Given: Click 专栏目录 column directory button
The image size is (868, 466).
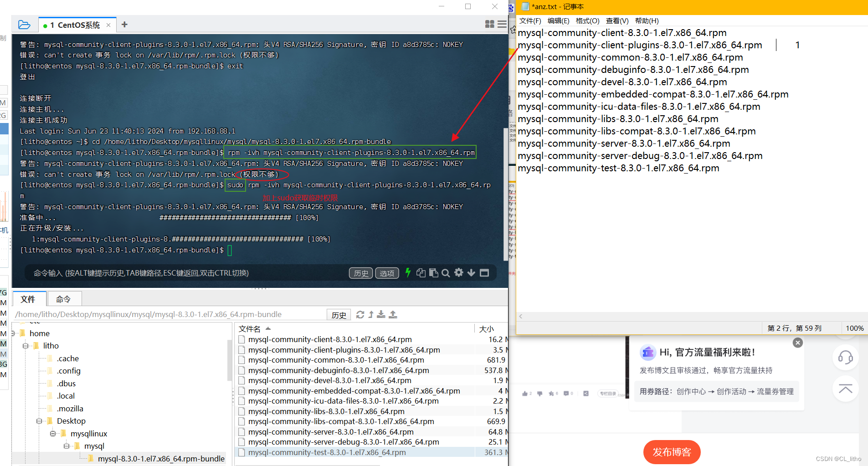Looking at the screenshot, I should [x=608, y=394].
